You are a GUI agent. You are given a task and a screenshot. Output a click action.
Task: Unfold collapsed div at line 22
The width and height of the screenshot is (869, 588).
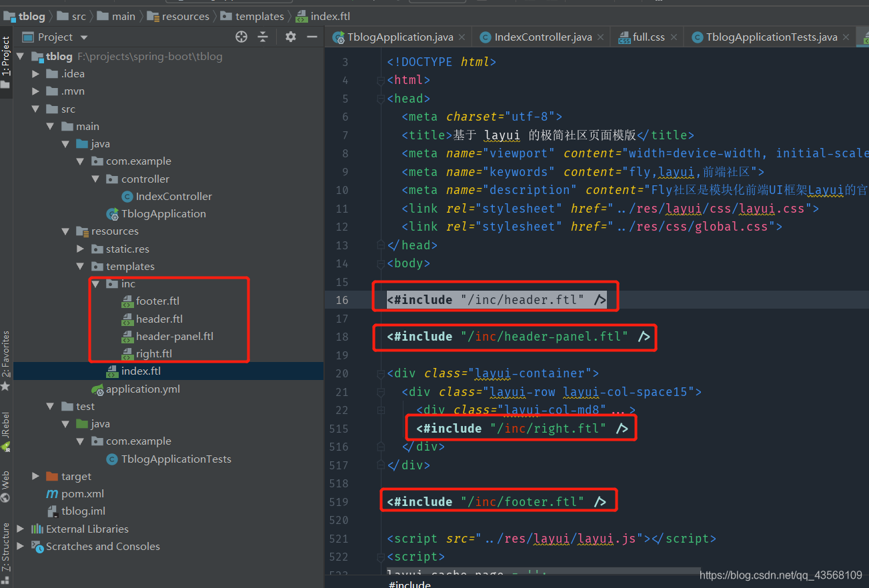click(380, 410)
